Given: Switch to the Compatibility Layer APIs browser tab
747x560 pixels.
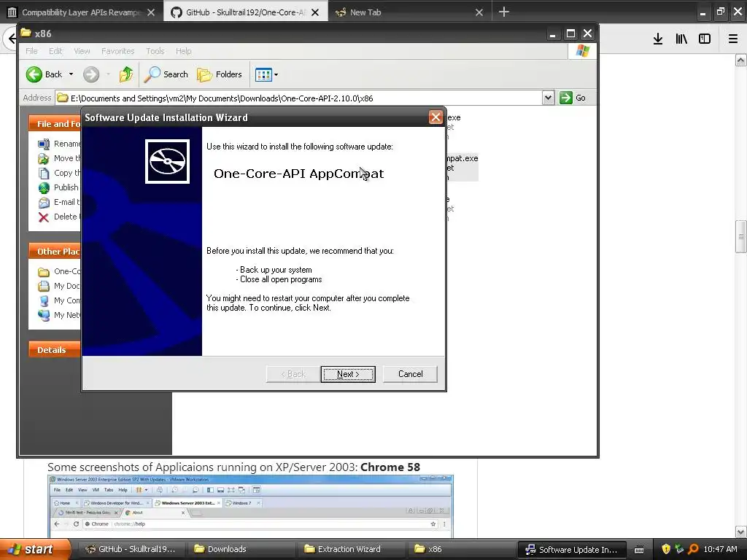Looking at the screenshot, I should point(81,12).
